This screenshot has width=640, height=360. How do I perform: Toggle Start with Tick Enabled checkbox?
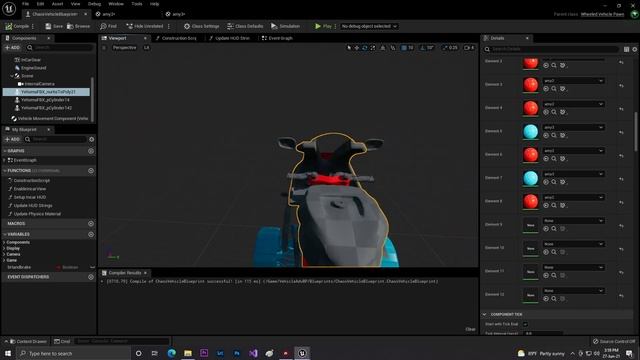(525, 324)
